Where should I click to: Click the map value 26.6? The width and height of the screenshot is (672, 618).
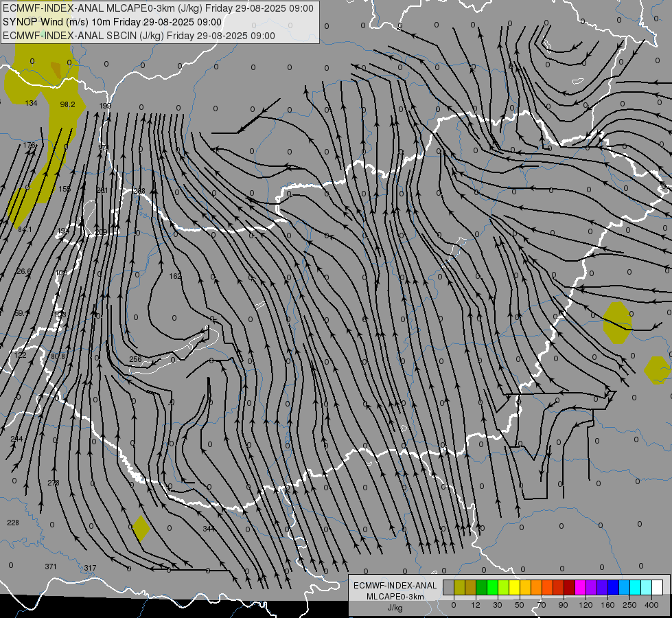click(24, 271)
